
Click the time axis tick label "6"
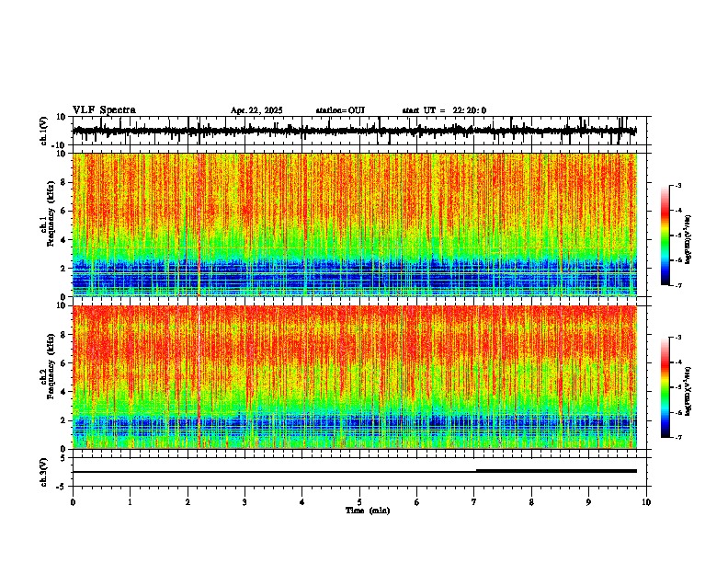[416, 502]
